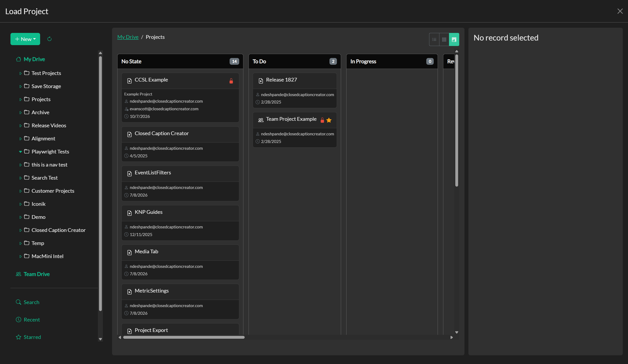Click the refresh icon next to New

click(x=49, y=39)
